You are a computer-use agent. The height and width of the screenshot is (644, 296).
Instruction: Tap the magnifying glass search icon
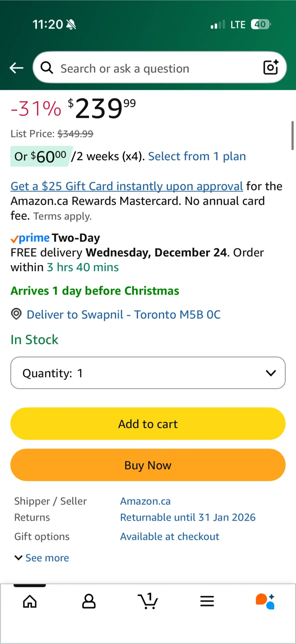(x=47, y=68)
